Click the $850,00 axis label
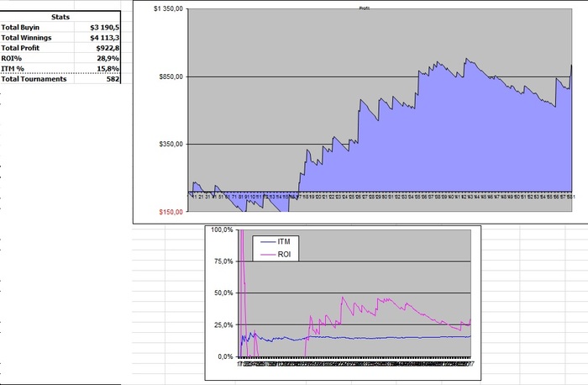Viewport: 588px width, 385px height. 171,77
